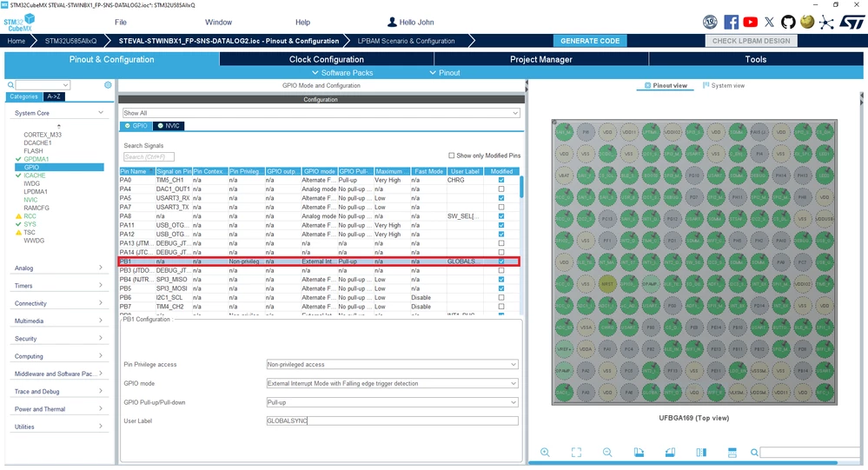Toggle the Modified checkbox for PB4

[x=501, y=280]
